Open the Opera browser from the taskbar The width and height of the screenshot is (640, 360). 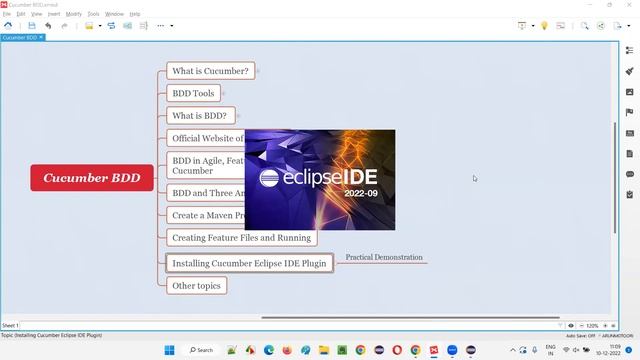pyautogui.click(x=397, y=350)
